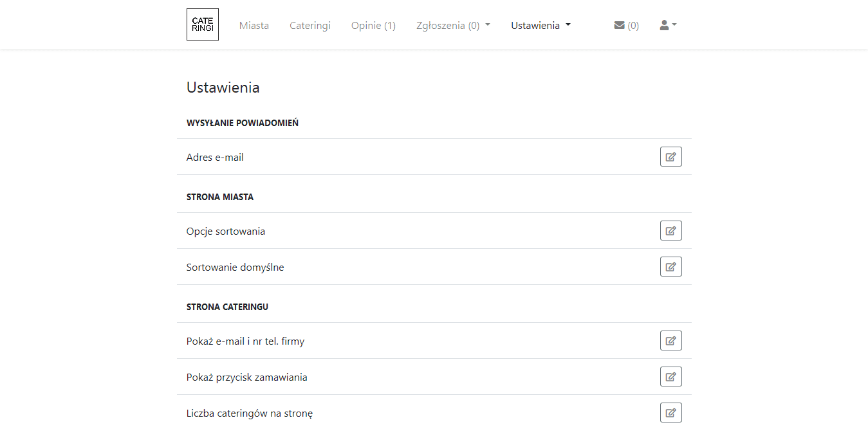
Task: Edit the Sortowanie domyślne setting
Action: coord(670,267)
